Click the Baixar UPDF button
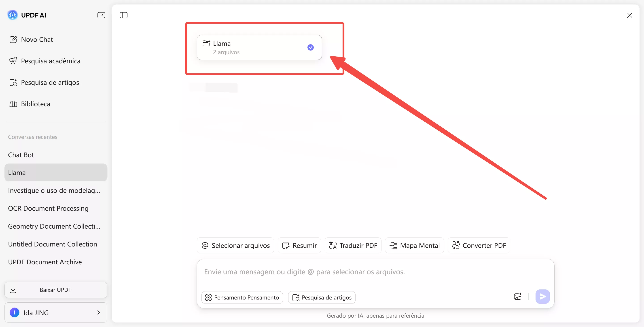The width and height of the screenshot is (644, 327). point(55,290)
